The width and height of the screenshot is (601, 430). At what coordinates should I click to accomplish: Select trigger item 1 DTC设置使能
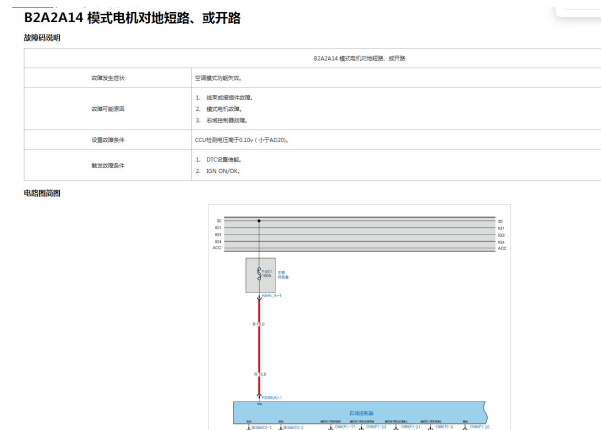tap(224, 159)
